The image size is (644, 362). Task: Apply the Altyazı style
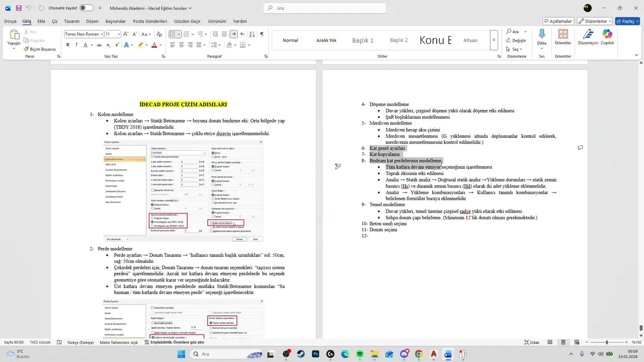click(470, 40)
